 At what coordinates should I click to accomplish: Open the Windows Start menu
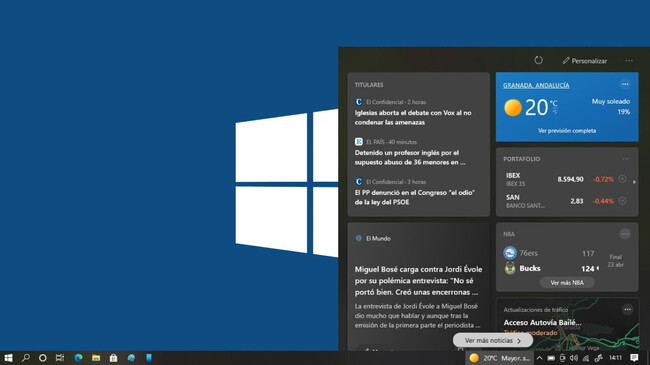tap(8, 358)
